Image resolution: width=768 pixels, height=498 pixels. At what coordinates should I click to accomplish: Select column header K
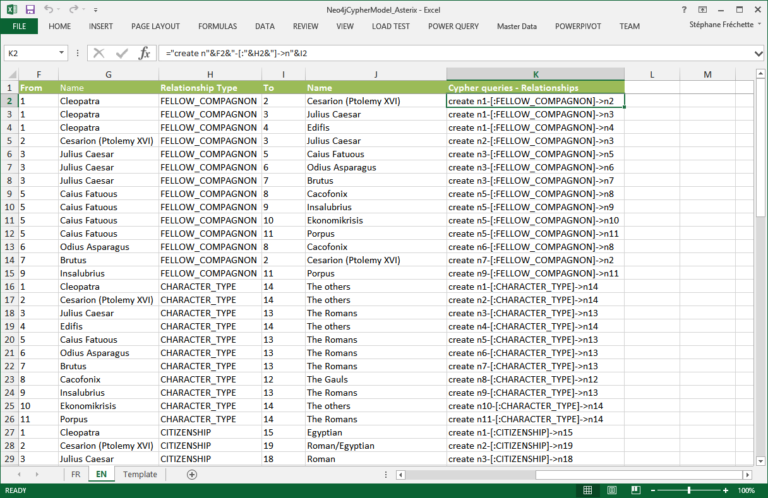click(x=535, y=74)
